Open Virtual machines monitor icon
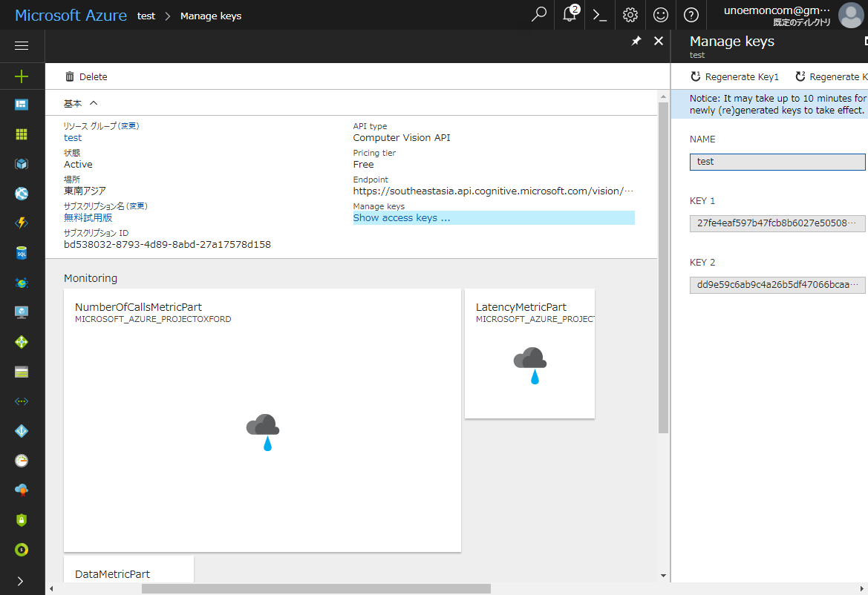This screenshot has width=868, height=595. [x=22, y=312]
